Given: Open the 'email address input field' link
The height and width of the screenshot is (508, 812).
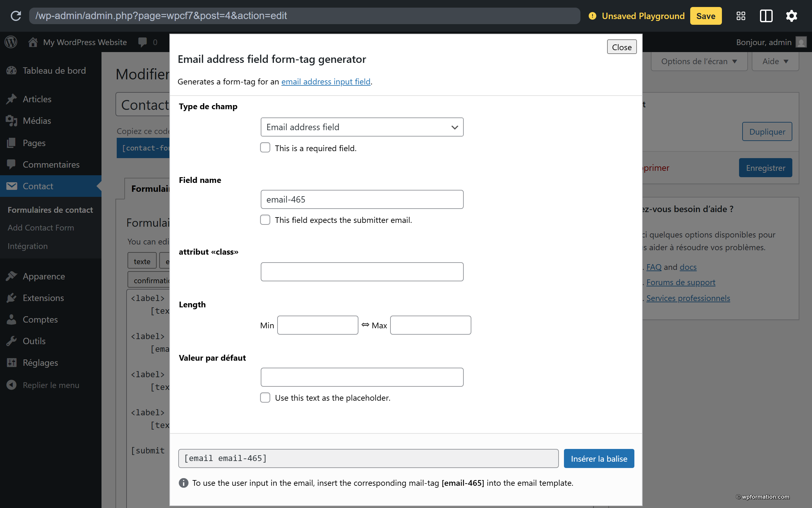Looking at the screenshot, I should click(x=326, y=82).
